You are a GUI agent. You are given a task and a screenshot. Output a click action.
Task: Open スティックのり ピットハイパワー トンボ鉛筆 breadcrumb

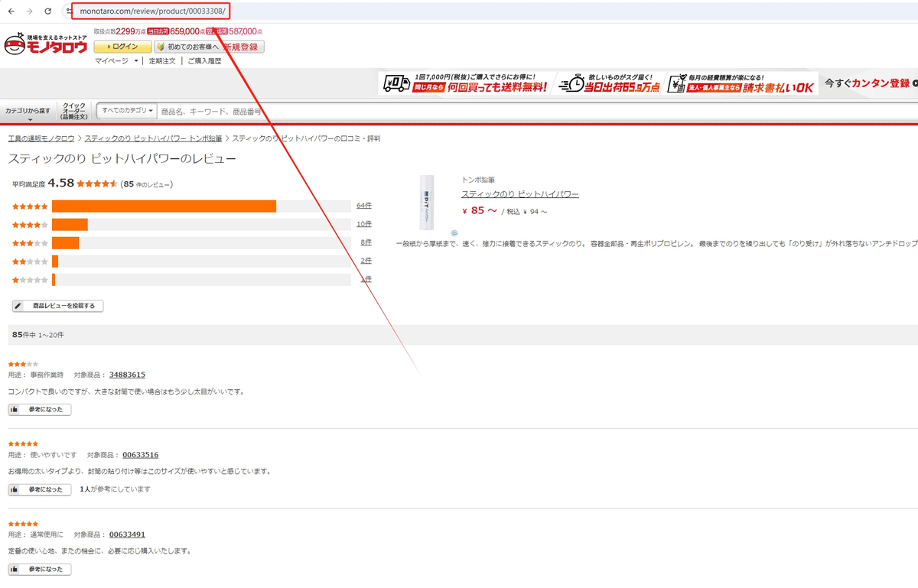point(153,138)
